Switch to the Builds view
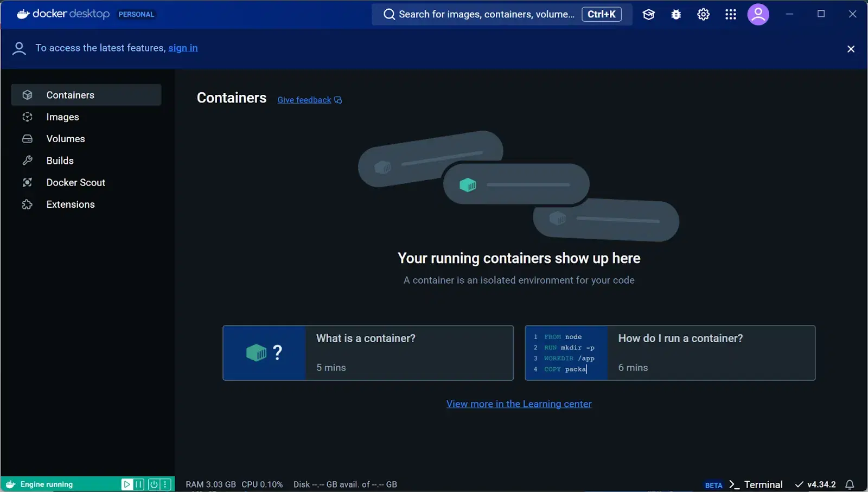 (x=86, y=161)
